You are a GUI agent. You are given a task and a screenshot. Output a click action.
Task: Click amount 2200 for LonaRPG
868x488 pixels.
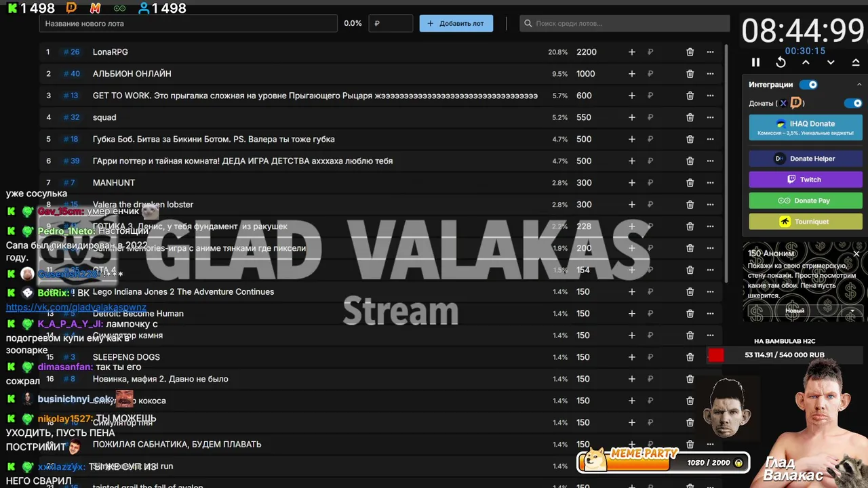[x=587, y=52]
